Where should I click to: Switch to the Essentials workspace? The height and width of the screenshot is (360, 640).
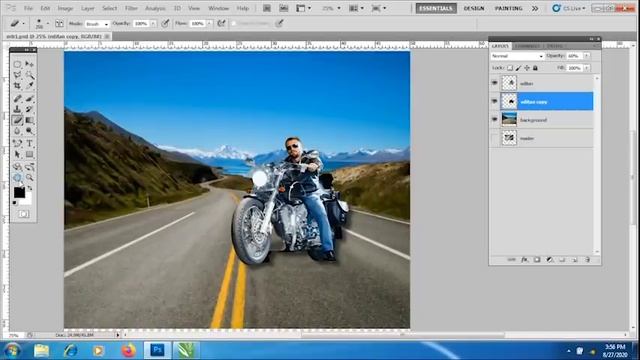pyautogui.click(x=436, y=8)
